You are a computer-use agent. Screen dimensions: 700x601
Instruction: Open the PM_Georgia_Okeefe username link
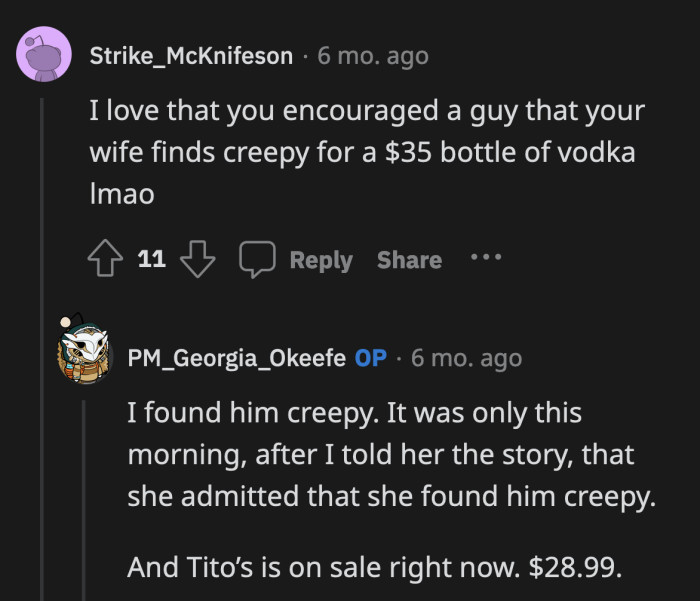236,357
